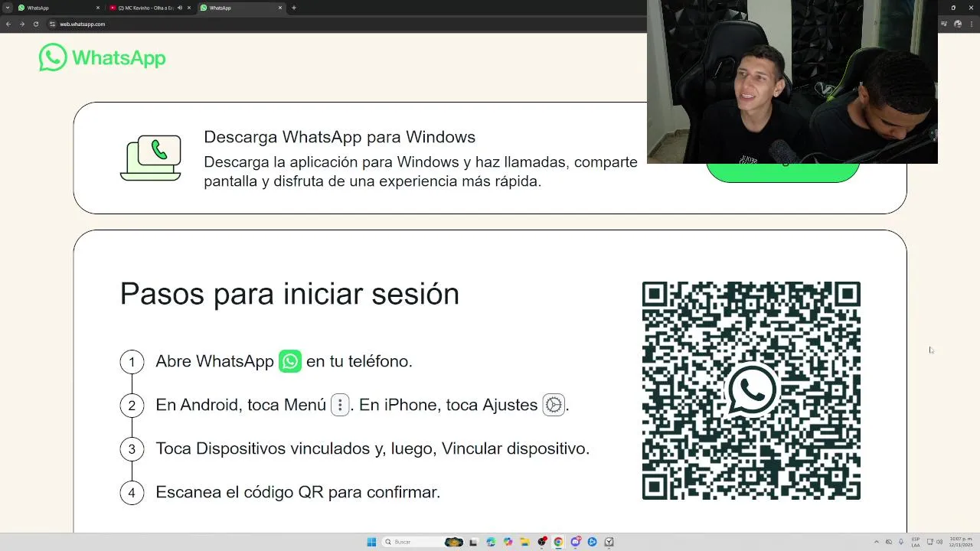Close the MC Kevinho YouTube tab
This screenshot has width=980, height=551.
pyautogui.click(x=189, y=8)
